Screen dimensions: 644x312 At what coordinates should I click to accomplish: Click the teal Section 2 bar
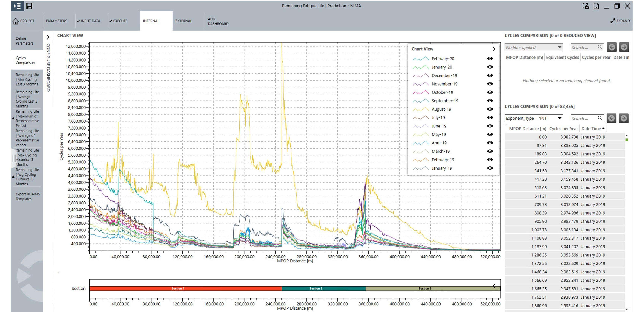tap(324, 289)
